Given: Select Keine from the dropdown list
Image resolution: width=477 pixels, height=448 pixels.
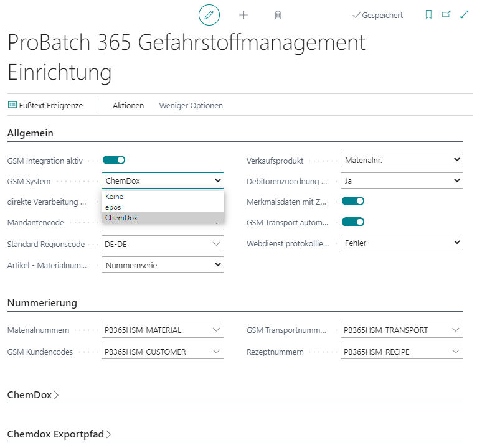Looking at the screenshot, I should tap(163, 197).
